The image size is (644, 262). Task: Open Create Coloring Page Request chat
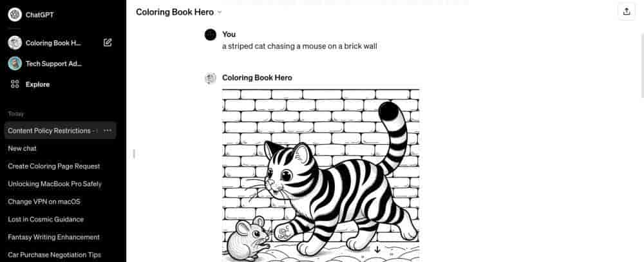[54, 166]
